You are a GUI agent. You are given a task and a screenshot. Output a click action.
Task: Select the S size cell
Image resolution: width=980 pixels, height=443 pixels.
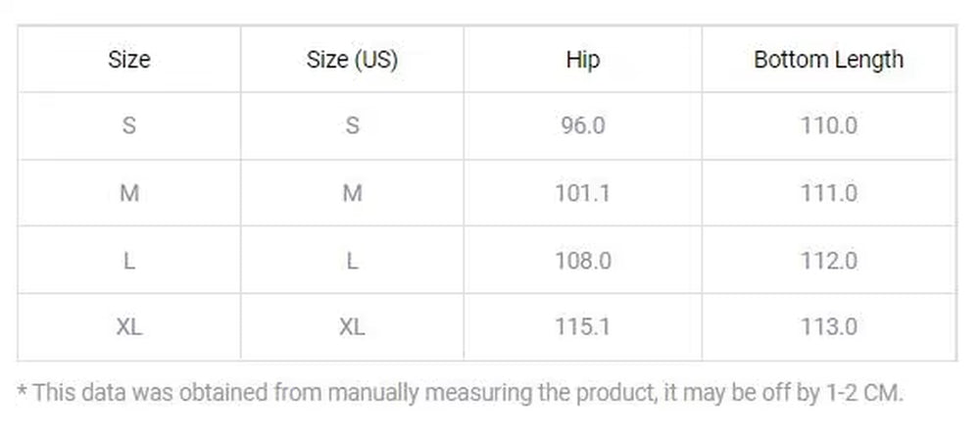[x=128, y=125]
